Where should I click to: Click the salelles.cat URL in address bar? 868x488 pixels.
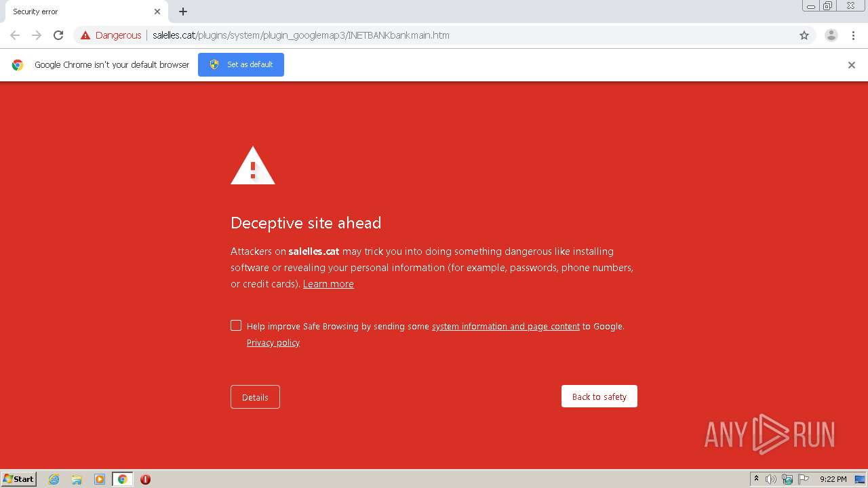click(x=301, y=35)
